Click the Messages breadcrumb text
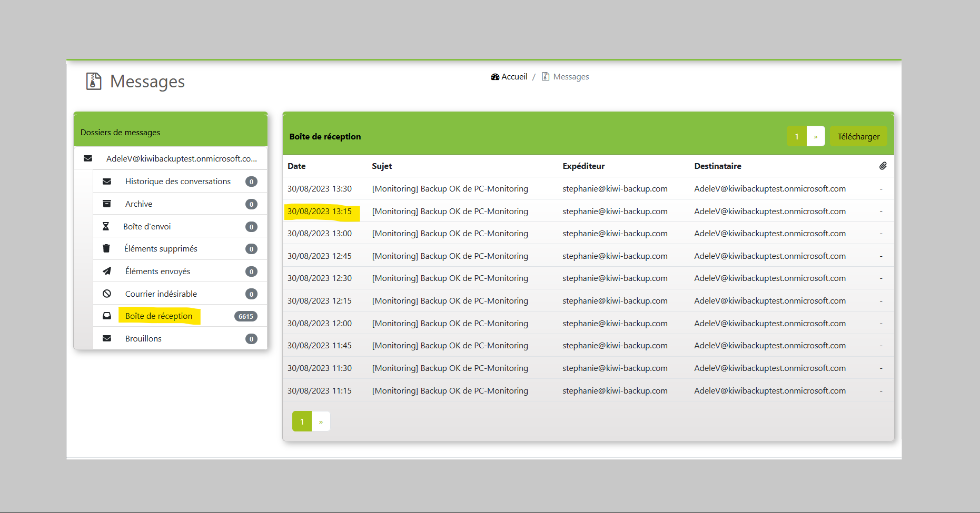Screen dimensions: 980x513 pyautogui.click(x=571, y=77)
